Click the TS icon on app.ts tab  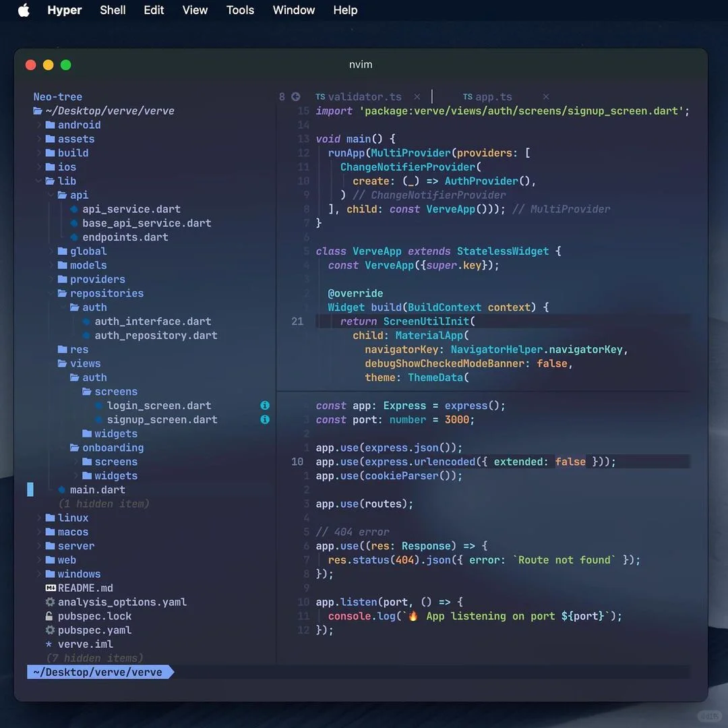[468, 96]
